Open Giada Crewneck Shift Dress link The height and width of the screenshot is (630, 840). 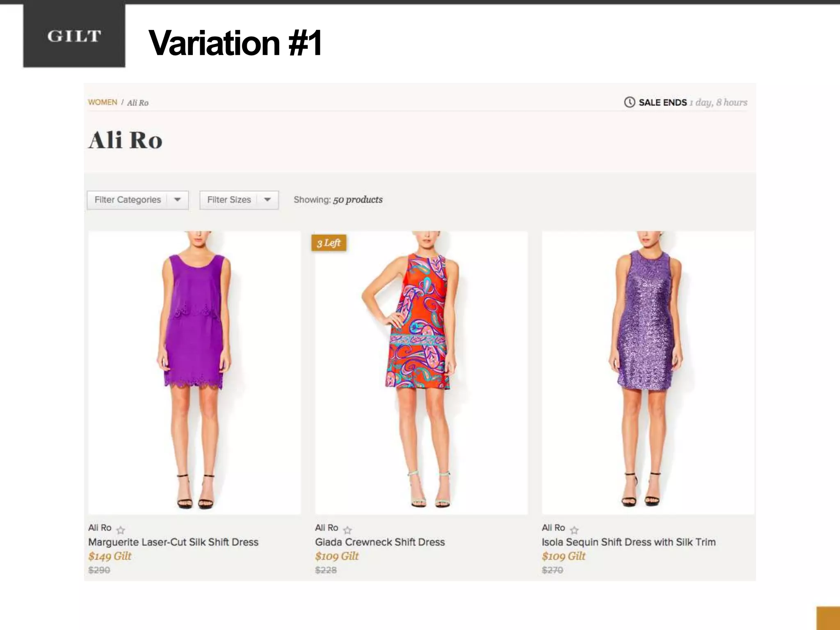(380, 542)
